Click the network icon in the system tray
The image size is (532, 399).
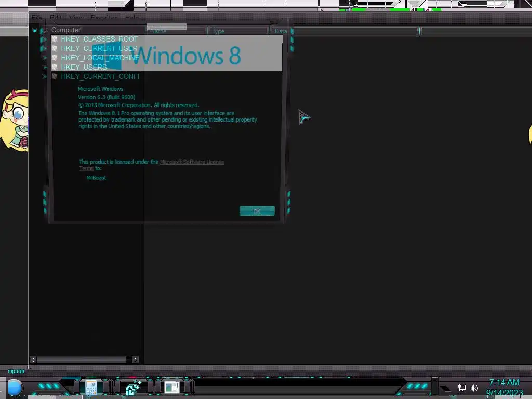tap(461, 388)
